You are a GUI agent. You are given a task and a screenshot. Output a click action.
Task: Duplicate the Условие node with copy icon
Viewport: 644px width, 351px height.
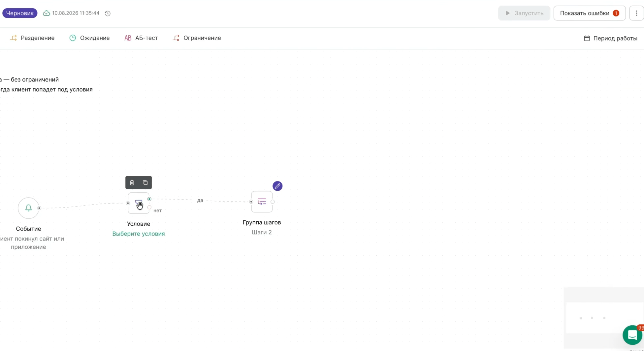(145, 182)
